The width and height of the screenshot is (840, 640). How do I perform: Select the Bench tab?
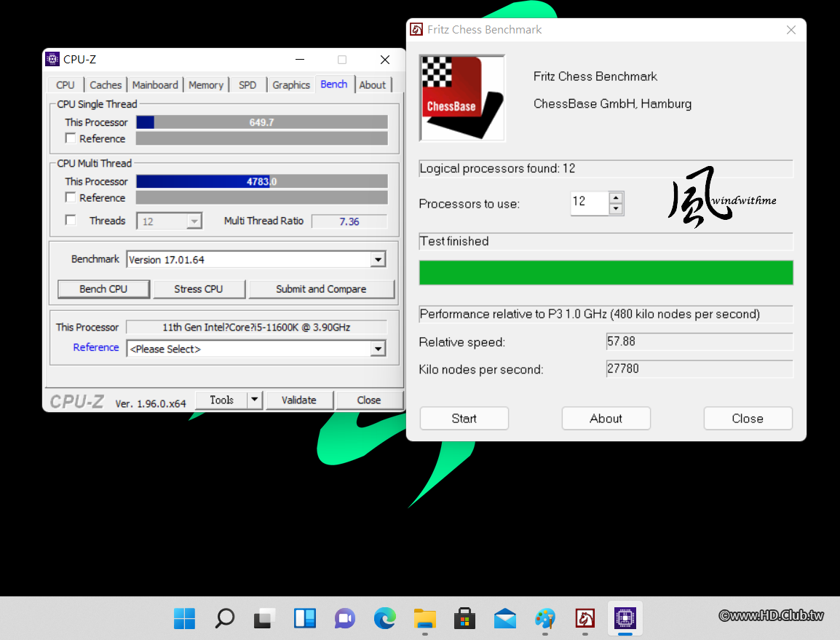334,84
